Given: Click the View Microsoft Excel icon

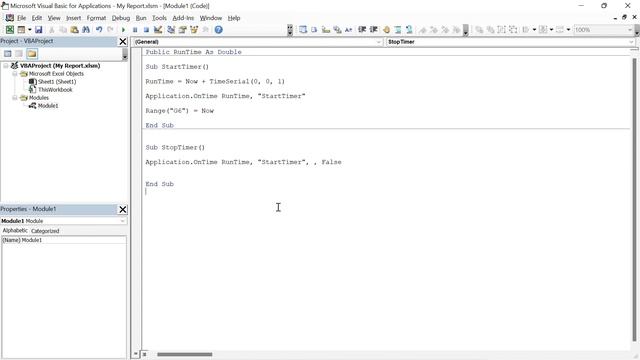Looking at the screenshot, I should 9,30.
